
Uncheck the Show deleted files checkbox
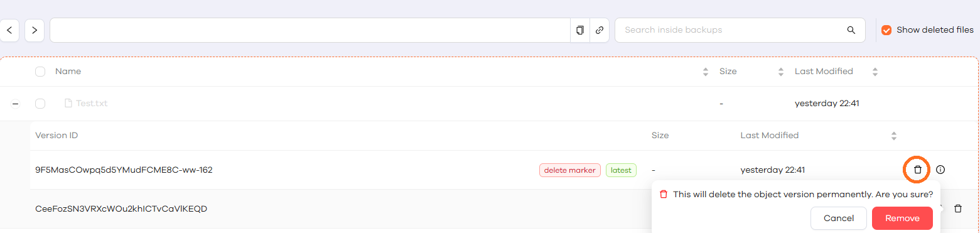pyautogui.click(x=886, y=30)
